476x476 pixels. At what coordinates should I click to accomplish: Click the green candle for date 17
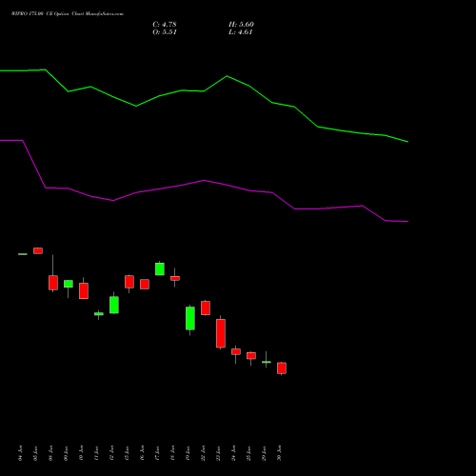pyautogui.click(x=160, y=268)
